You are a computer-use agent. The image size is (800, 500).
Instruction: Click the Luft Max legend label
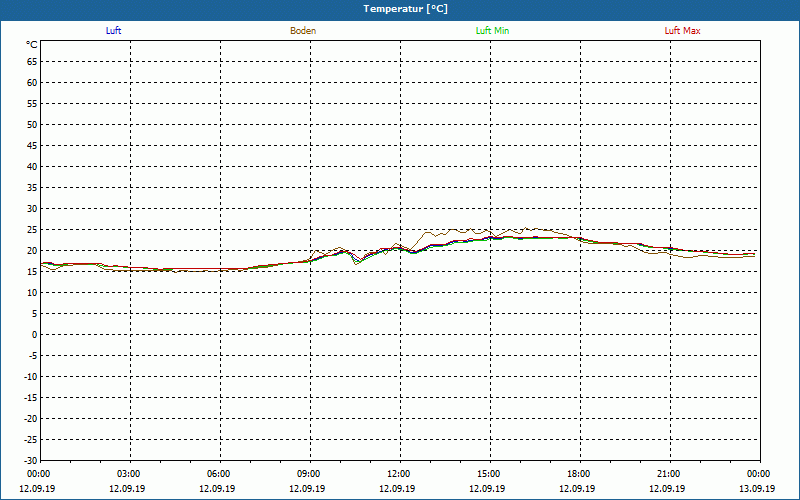pyautogui.click(x=682, y=31)
